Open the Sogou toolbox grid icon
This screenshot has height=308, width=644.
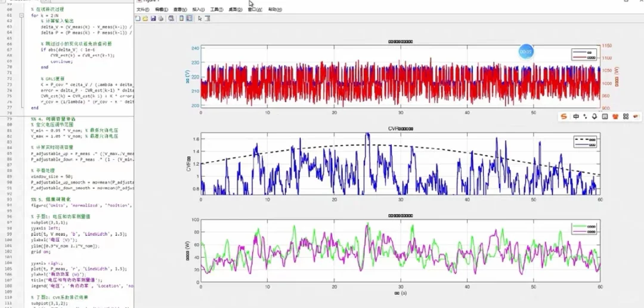coord(626,117)
